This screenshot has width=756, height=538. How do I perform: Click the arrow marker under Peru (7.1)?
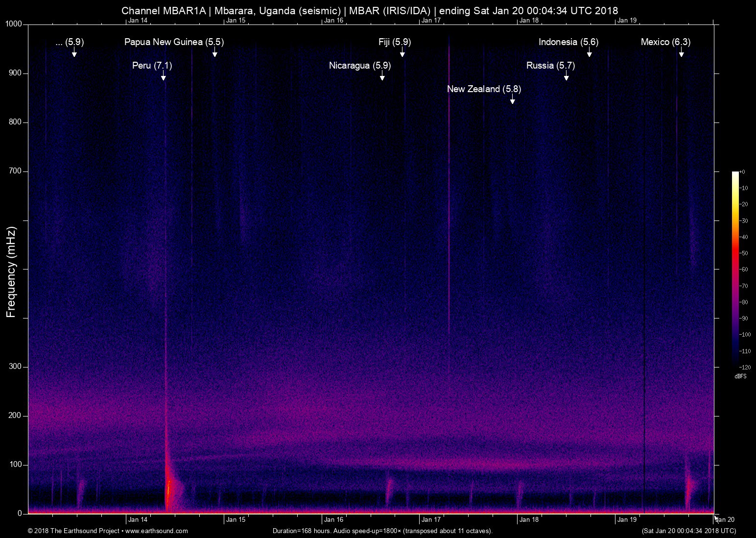coord(163,76)
